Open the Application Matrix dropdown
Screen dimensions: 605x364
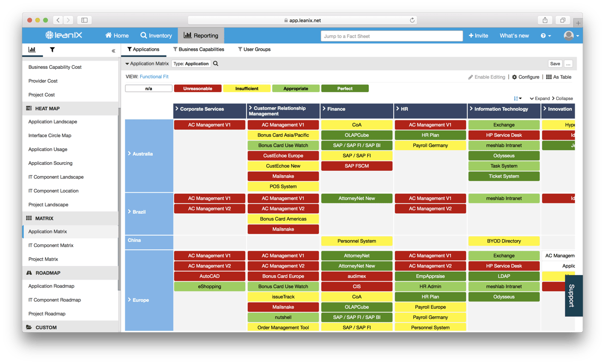click(x=146, y=63)
